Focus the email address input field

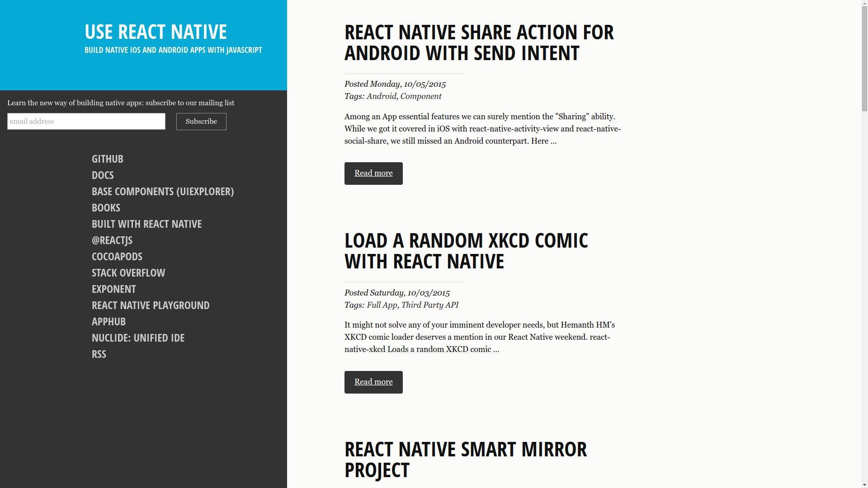(86, 122)
